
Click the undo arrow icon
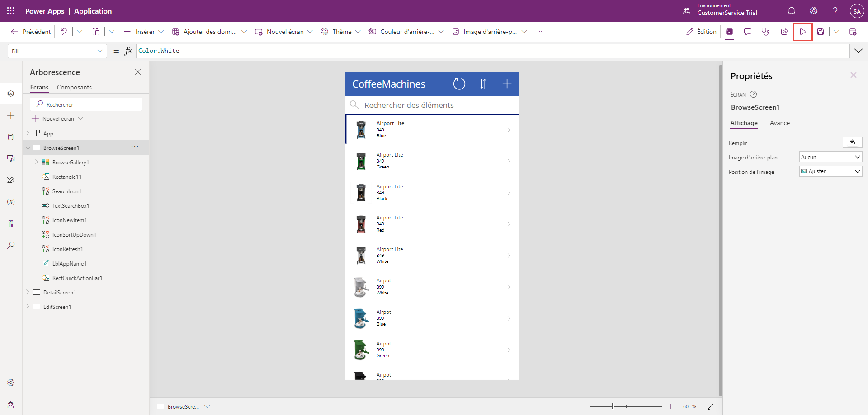[x=64, y=32]
